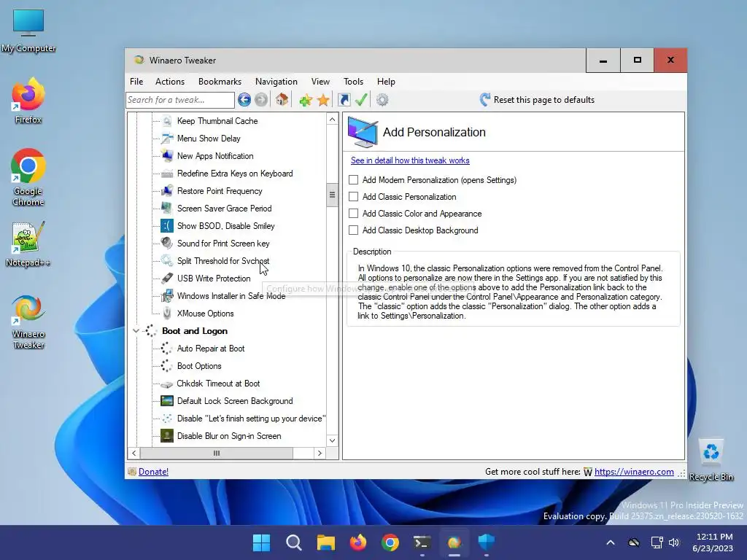Click the grayed Forward navigation arrow
This screenshot has width=747, height=560.
pyautogui.click(x=261, y=99)
